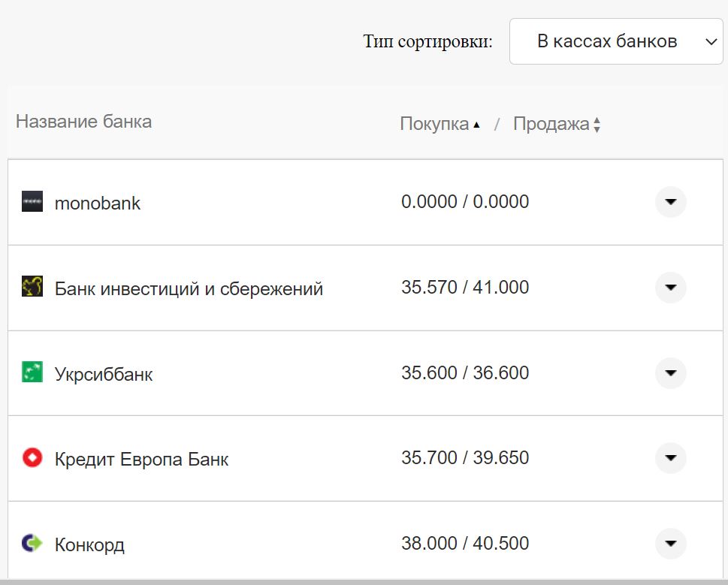
Task: Expand the Кредит Европа Банк row
Action: tap(670, 459)
